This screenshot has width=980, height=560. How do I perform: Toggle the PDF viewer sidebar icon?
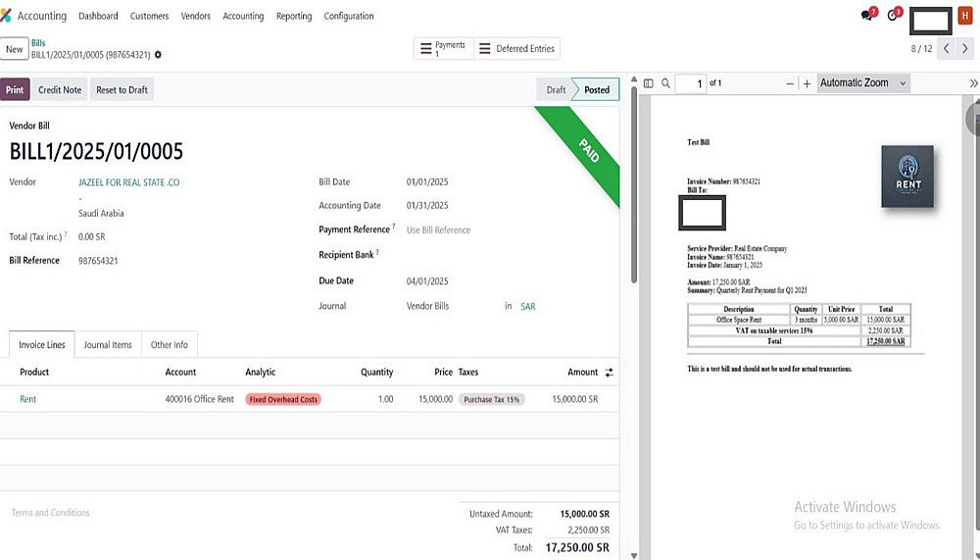tap(648, 83)
